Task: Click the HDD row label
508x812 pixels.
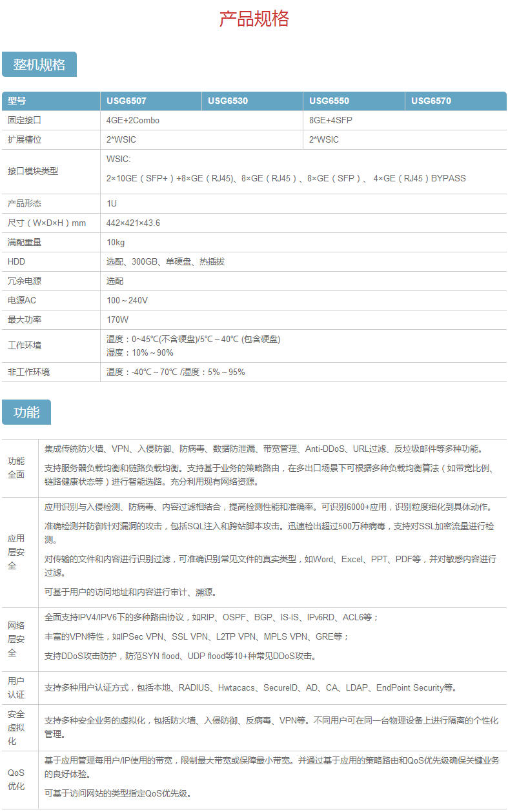Action: click(x=16, y=261)
